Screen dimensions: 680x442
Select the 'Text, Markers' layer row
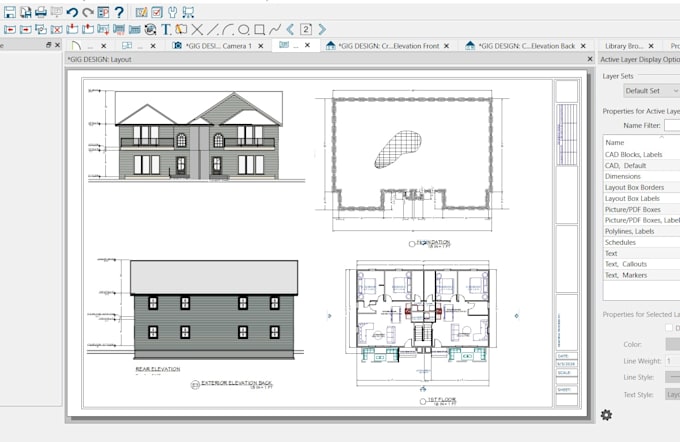pyautogui.click(x=641, y=275)
